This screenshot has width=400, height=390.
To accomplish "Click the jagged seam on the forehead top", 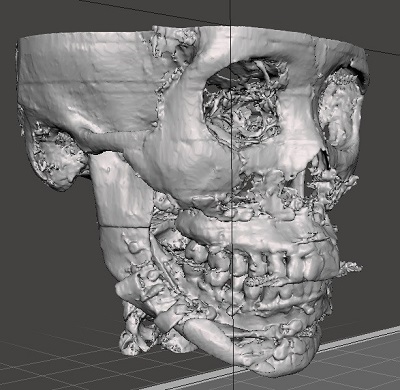I will point(173,50).
